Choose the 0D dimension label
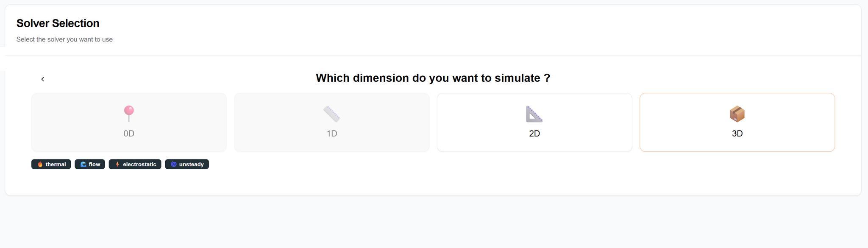868x248 pixels. [x=129, y=134]
